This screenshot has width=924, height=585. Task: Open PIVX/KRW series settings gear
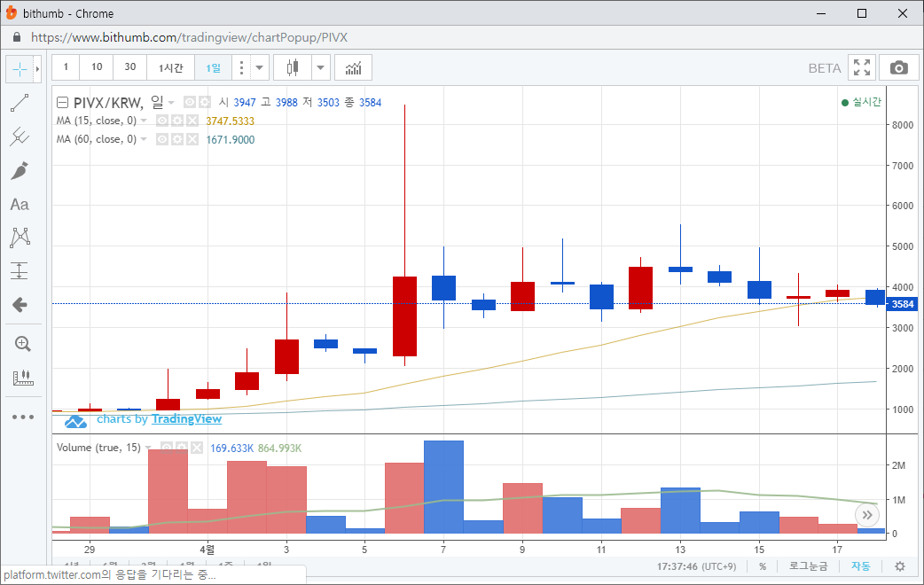(205, 103)
